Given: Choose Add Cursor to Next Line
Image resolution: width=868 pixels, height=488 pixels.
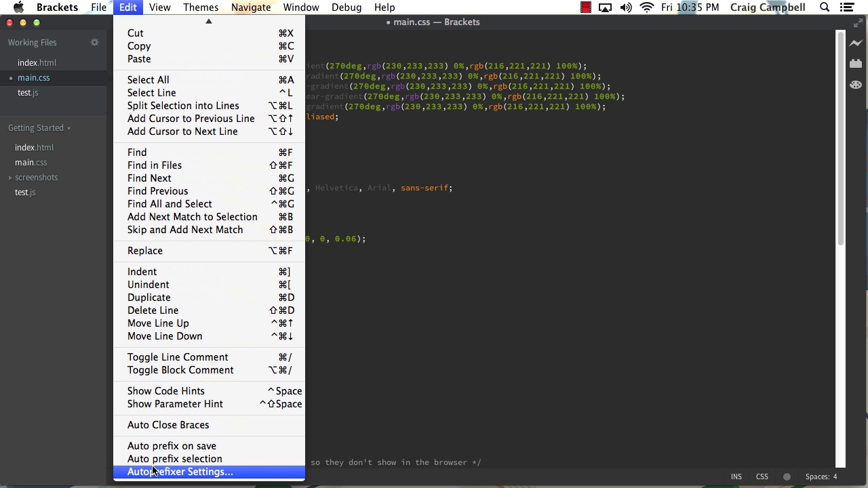Looking at the screenshot, I should coord(210,131).
